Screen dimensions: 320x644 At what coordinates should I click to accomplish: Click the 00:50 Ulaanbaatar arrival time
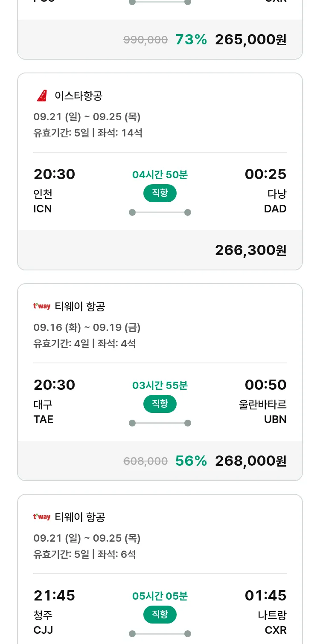265,385
